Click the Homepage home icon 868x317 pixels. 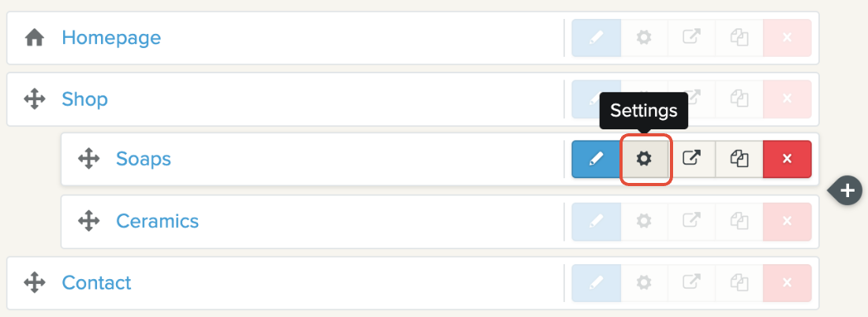pos(35,38)
